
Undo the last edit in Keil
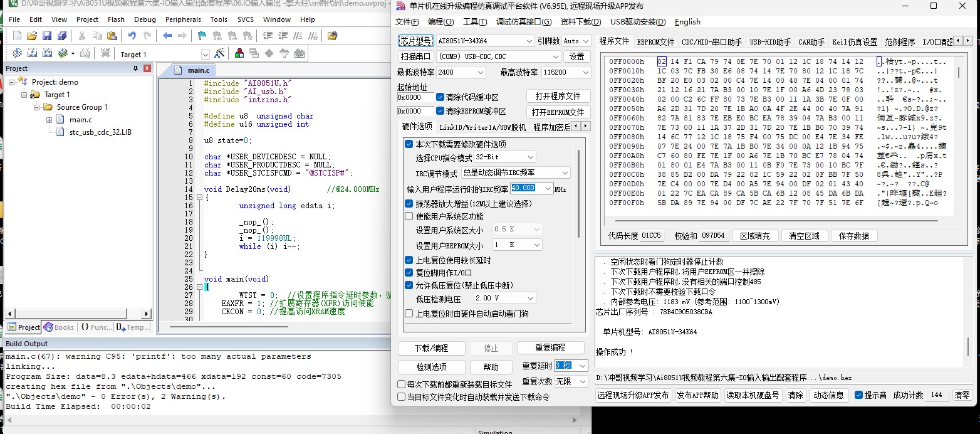[132, 36]
